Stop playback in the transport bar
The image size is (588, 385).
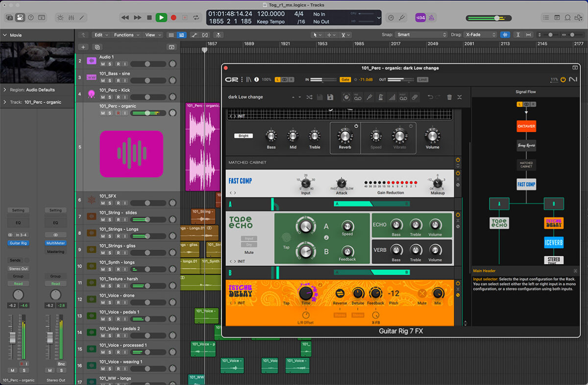pos(149,17)
